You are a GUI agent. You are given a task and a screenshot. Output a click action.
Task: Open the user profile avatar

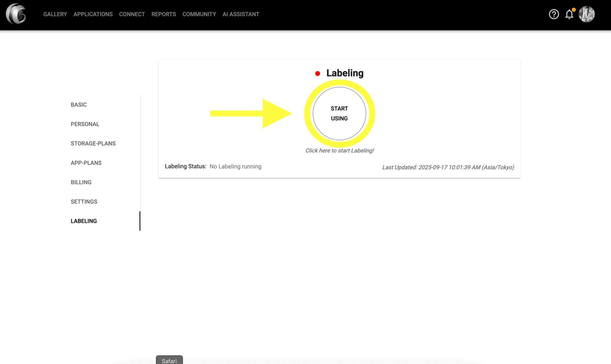coord(586,14)
